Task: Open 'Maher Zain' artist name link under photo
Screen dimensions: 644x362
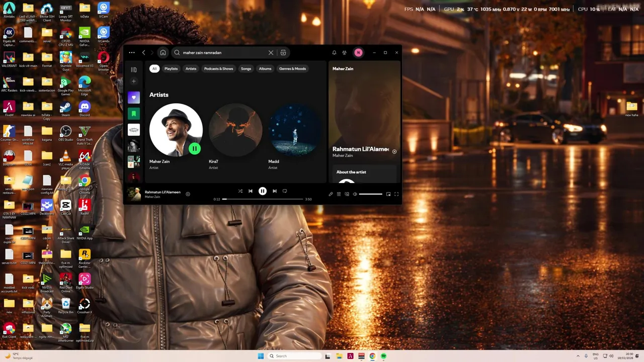Action: 159,161
